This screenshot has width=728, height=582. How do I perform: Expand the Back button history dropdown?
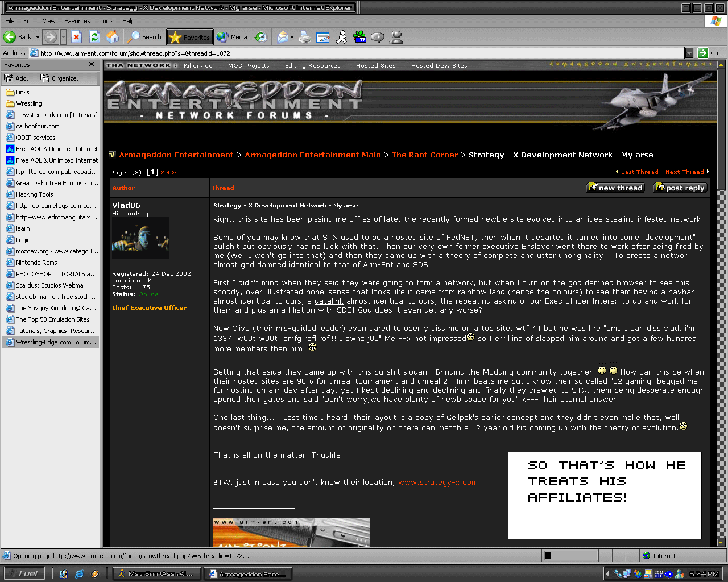(38, 38)
